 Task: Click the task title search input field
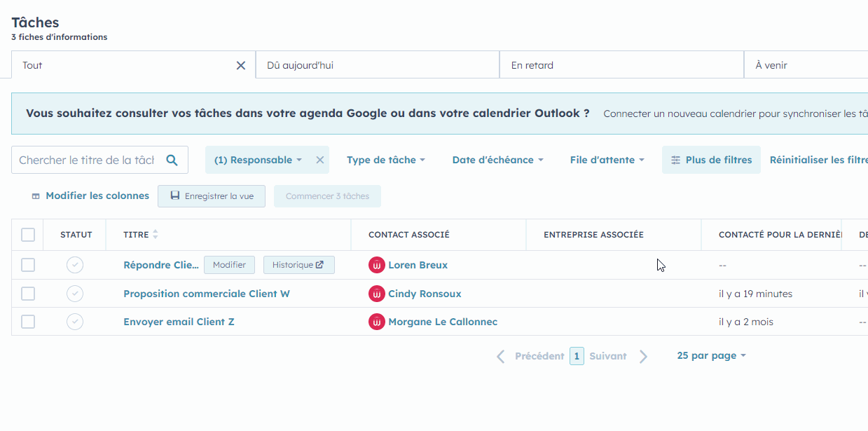pyautogui.click(x=84, y=160)
